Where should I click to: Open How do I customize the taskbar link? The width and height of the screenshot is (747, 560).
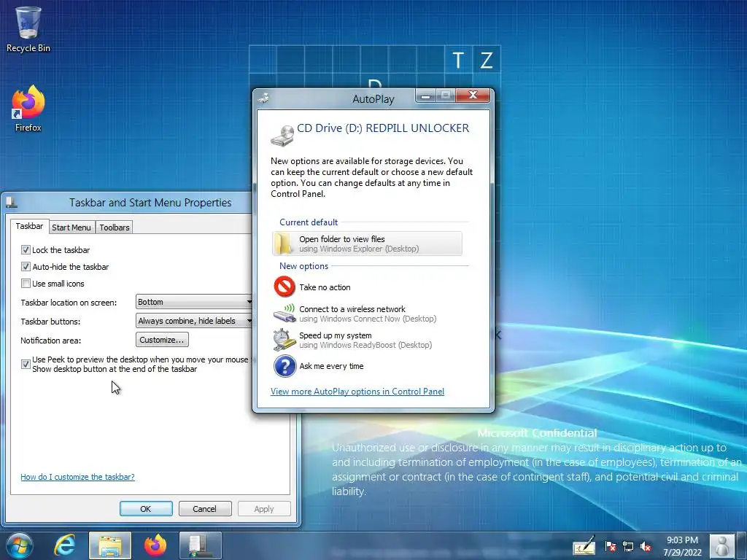click(77, 477)
